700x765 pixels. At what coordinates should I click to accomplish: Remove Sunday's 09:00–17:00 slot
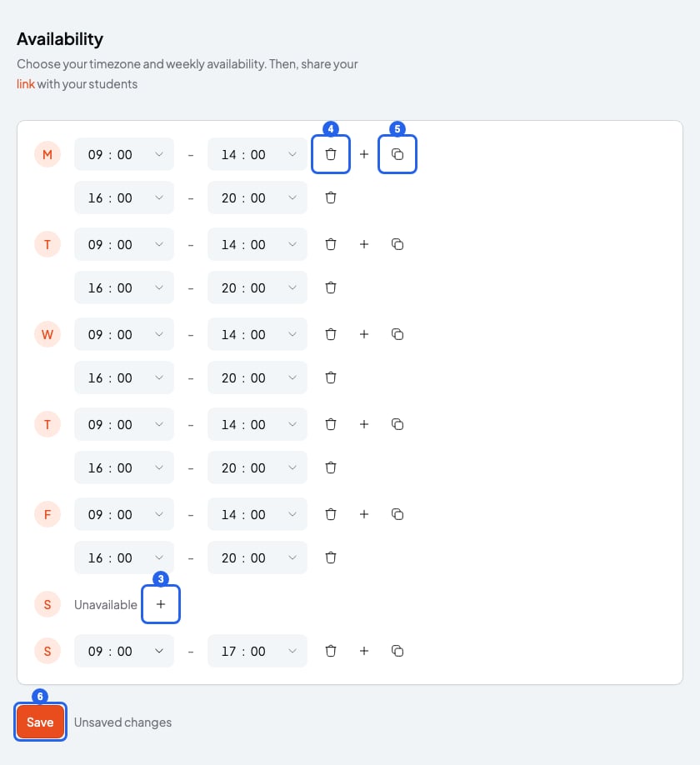[331, 651]
